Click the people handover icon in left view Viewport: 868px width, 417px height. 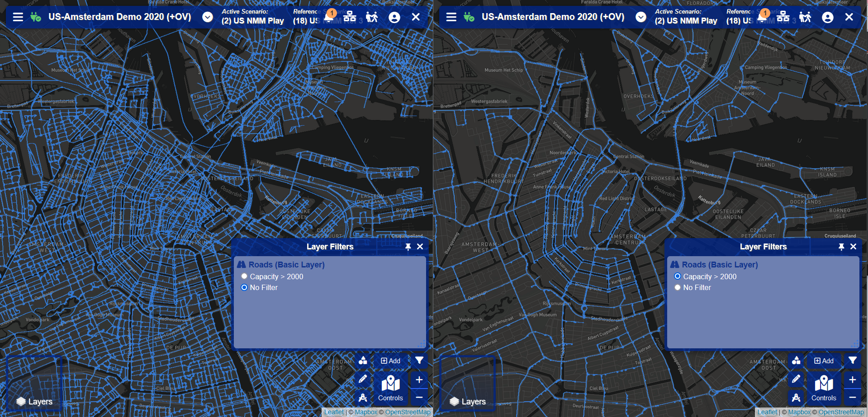(372, 17)
